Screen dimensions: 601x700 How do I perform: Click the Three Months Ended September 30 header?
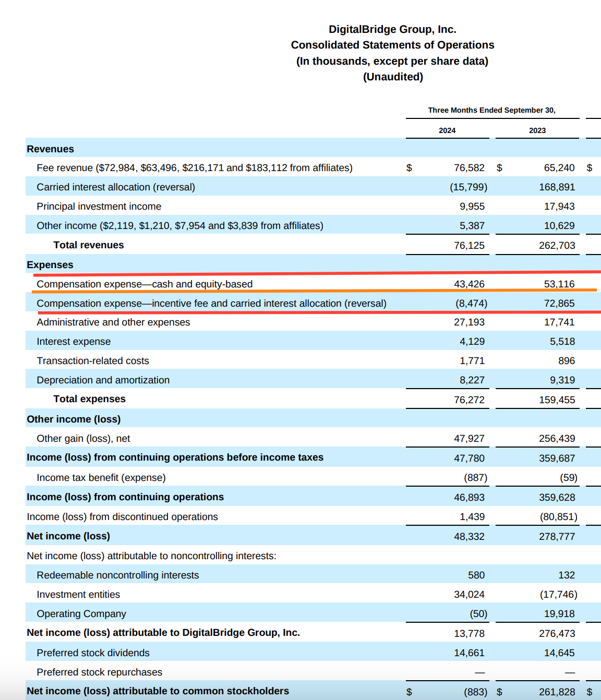(492, 110)
